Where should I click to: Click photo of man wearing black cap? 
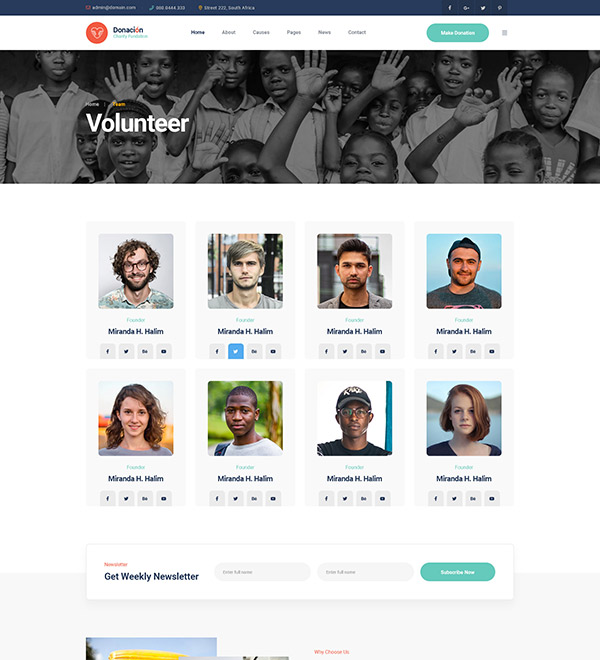click(355, 418)
